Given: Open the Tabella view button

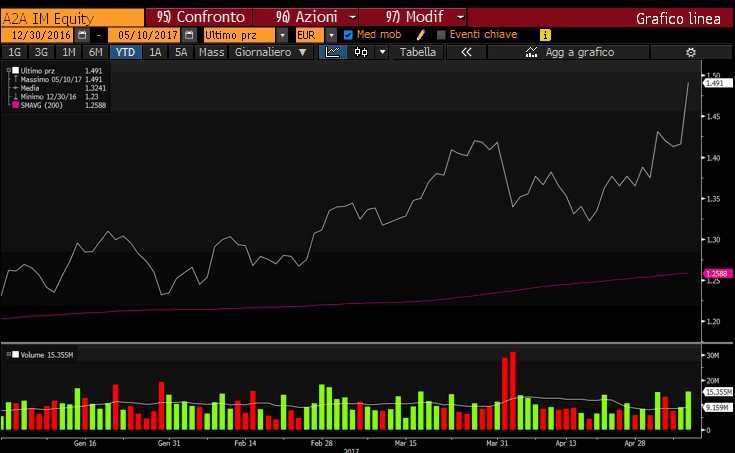Looking at the screenshot, I should (417, 52).
